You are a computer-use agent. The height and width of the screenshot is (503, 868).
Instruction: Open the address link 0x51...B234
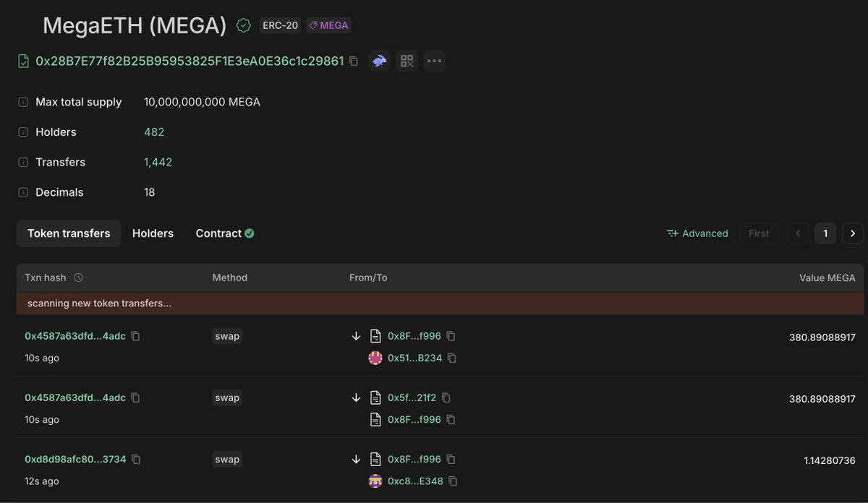414,358
